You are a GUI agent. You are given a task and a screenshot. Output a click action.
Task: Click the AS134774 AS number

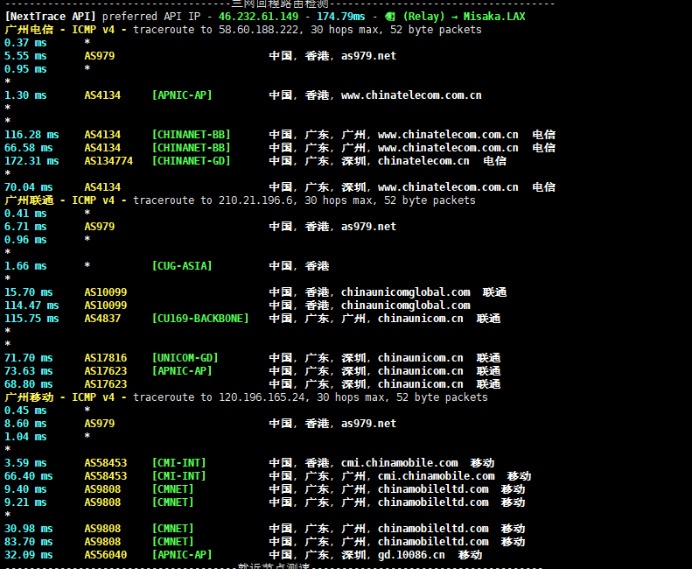point(108,160)
